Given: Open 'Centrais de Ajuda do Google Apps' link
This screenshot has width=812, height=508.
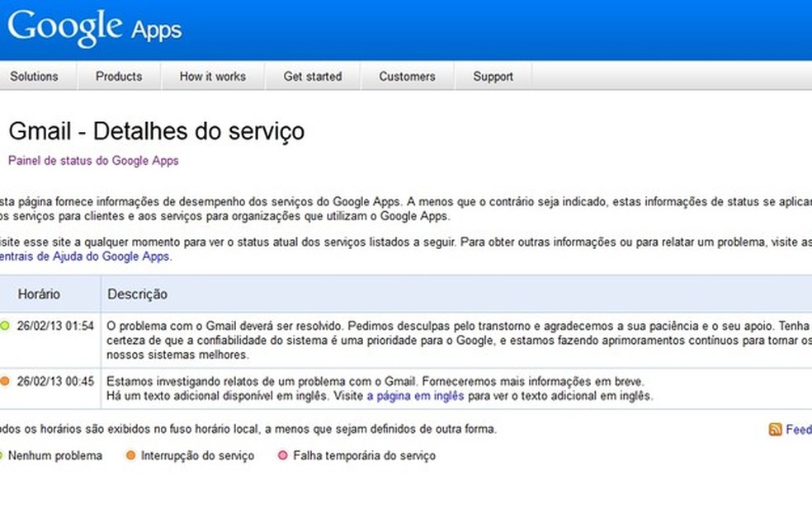Looking at the screenshot, I should 83,256.
